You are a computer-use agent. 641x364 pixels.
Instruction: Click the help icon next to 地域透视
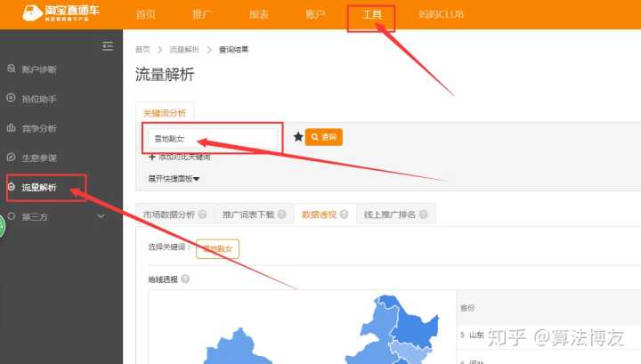click(x=185, y=279)
